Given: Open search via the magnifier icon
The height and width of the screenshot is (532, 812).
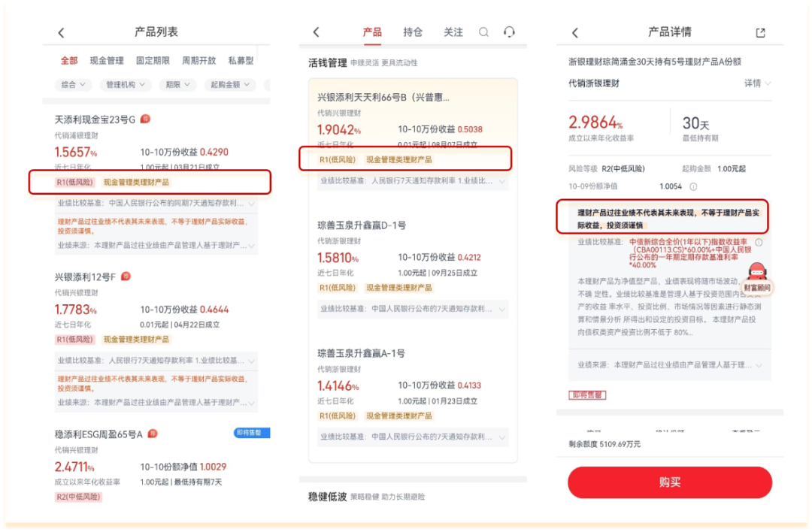Looking at the screenshot, I should 484,33.
